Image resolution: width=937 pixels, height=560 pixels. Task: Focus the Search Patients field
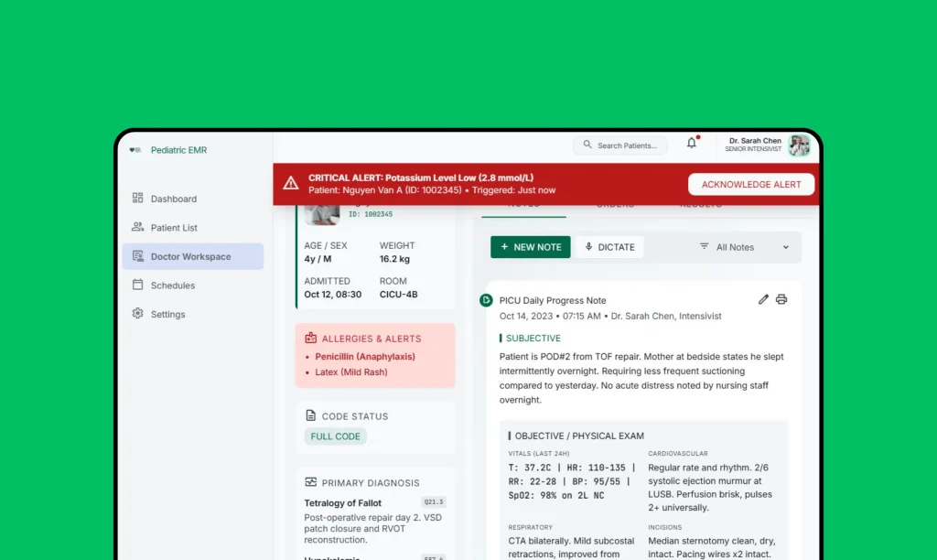[620, 145]
